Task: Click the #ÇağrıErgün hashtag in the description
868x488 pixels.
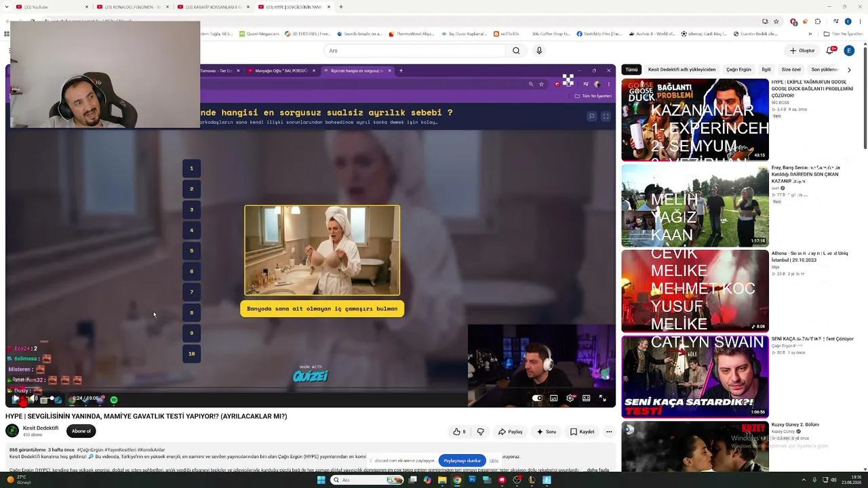Action: coord(90,450)
